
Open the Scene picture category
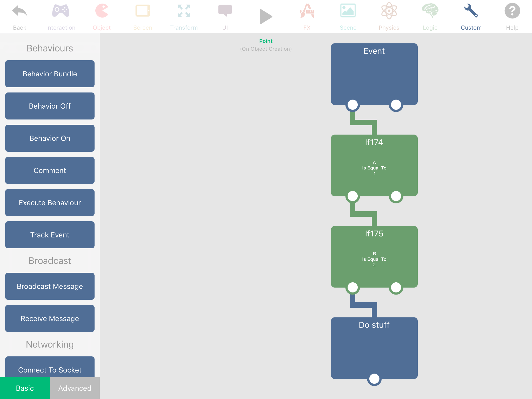pos(348,12)
